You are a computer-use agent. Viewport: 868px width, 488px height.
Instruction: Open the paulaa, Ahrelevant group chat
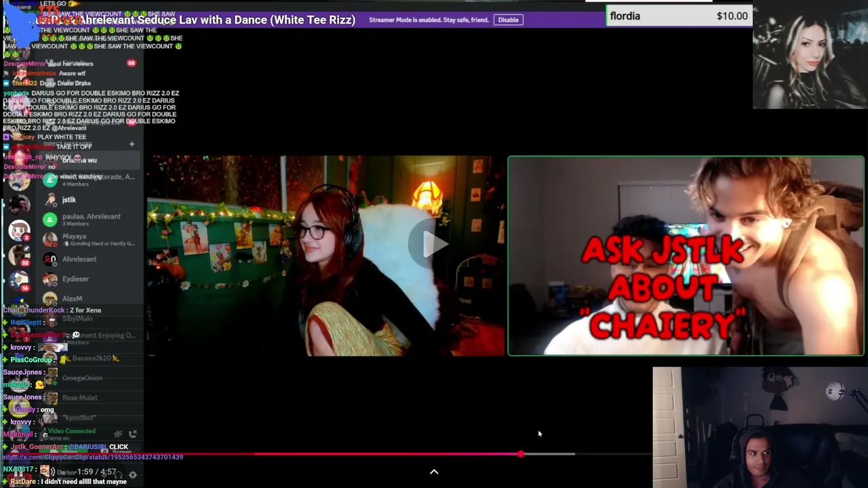coord(90,220)
